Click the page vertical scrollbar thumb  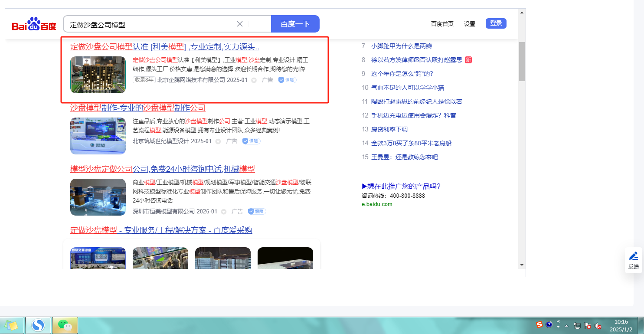coord(522,61)
